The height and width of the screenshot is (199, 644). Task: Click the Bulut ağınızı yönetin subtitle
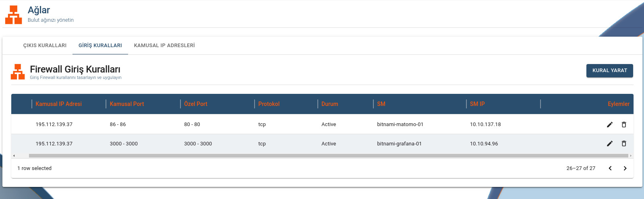pos(51,20)
